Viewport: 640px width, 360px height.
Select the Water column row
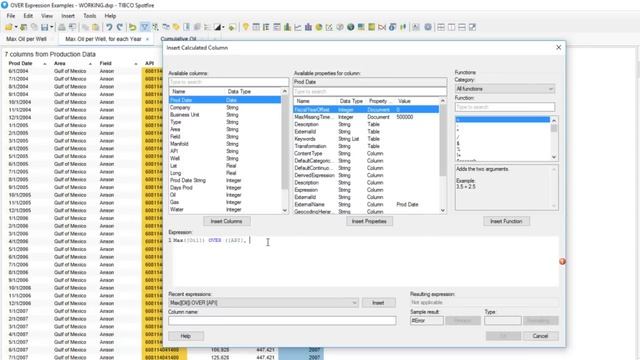click(x=225, y=209)
